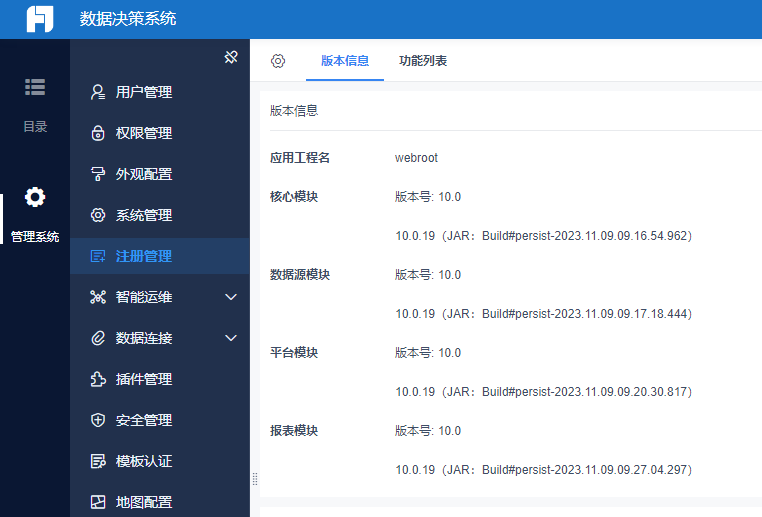Open the 目录 directory list icon
This screenshot has width=762, height=517.
pos(35,87)
